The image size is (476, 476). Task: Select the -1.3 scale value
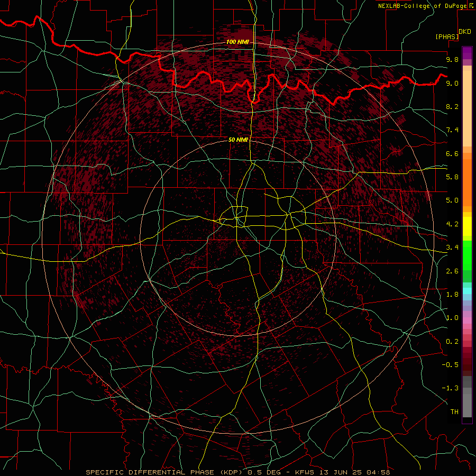click(x=450, y=389)
